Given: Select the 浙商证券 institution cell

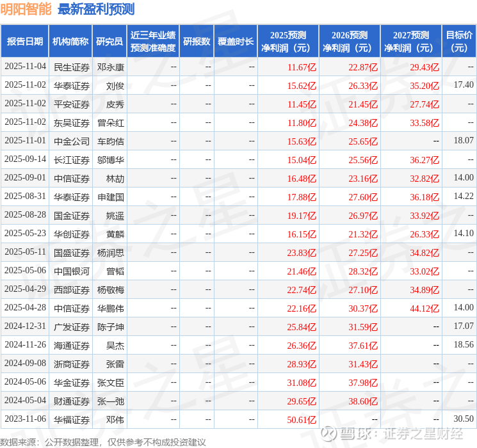Looking at the screenshot, I should 72,364.
